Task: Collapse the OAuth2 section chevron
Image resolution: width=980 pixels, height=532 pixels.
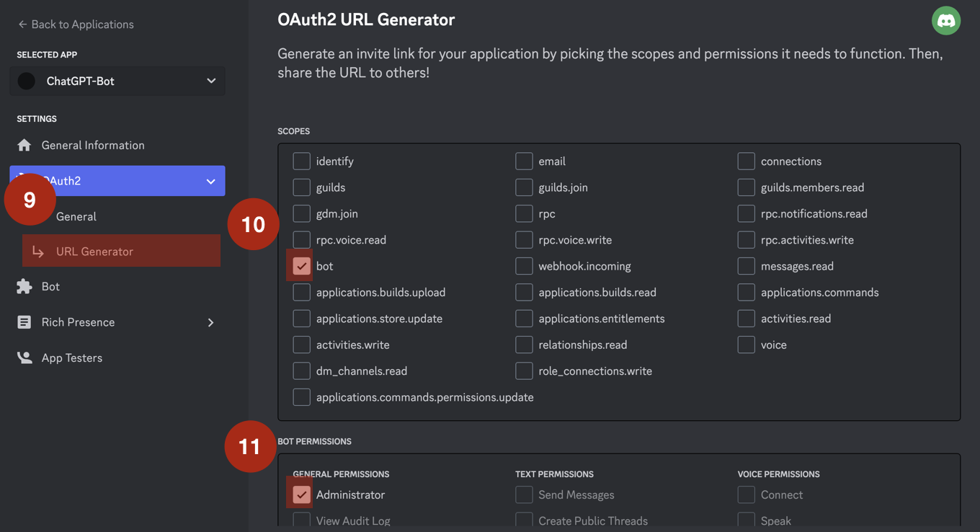Action: [x=210, y=181]
